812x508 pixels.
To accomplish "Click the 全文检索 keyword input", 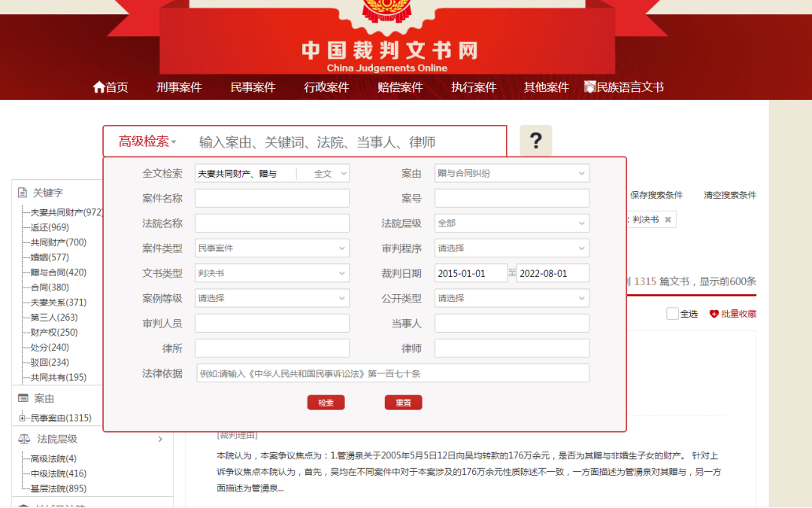I will pos(245,174).
